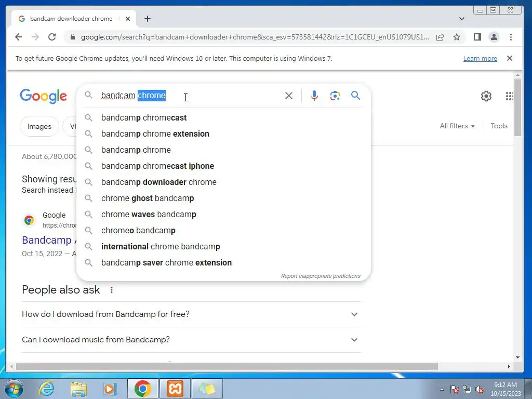Search by image with Google Lens

(335, 96)
